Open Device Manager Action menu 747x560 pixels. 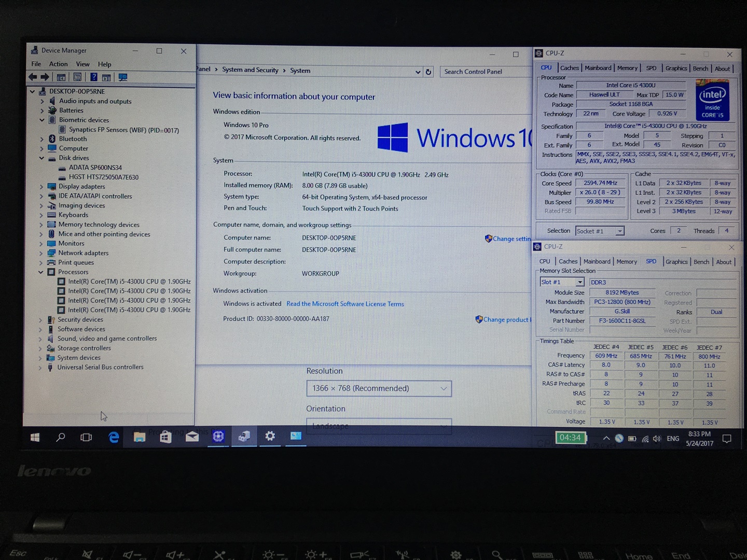58,64
